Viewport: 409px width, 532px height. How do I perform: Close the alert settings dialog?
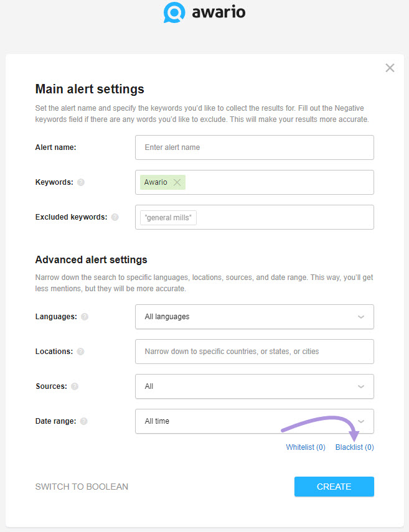click(x=390, y=68)
